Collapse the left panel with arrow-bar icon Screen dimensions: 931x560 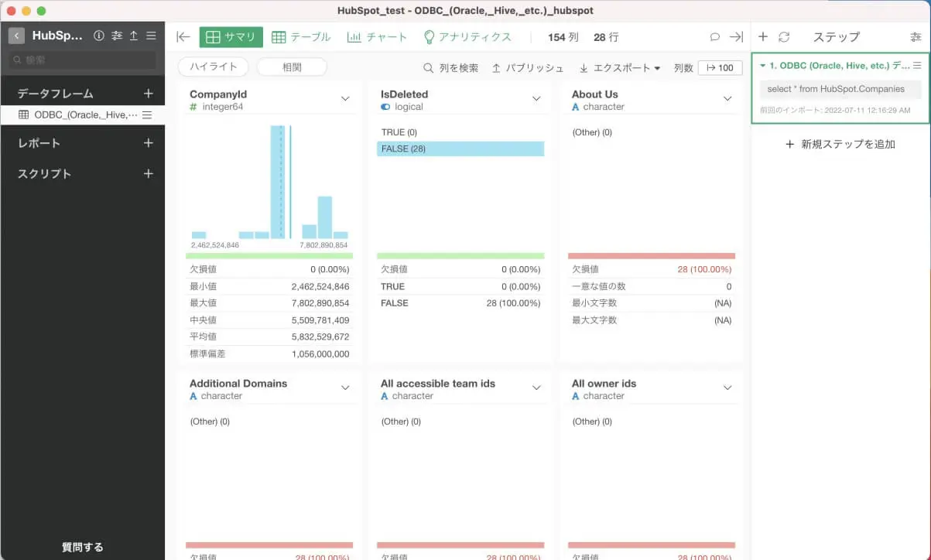pyautogui.click(x=183, y=36)
